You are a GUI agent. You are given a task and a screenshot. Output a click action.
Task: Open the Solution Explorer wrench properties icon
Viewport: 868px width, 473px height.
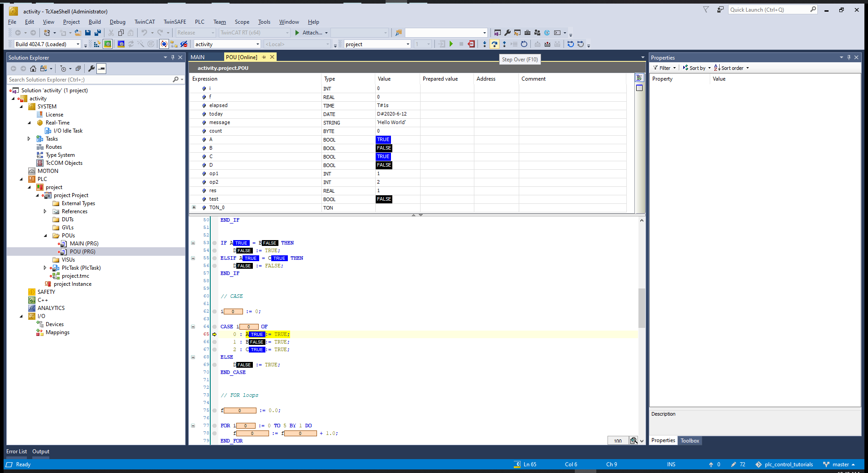click(x=91, y=69)
